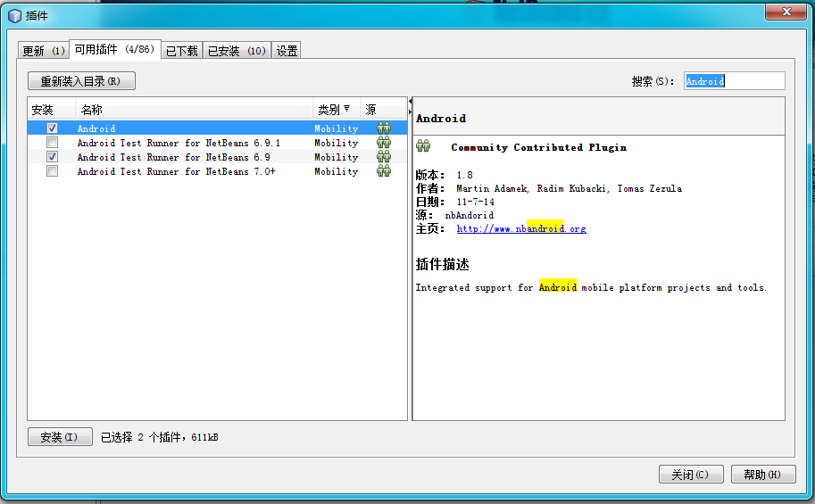Screen dimensions: 815x504
Task: Check Android Test Runner for NetBeans 6.9.1
Action: (52, 143)
